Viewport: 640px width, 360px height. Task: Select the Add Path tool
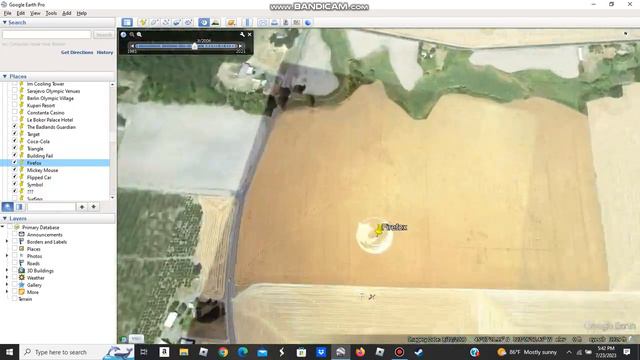166,22
